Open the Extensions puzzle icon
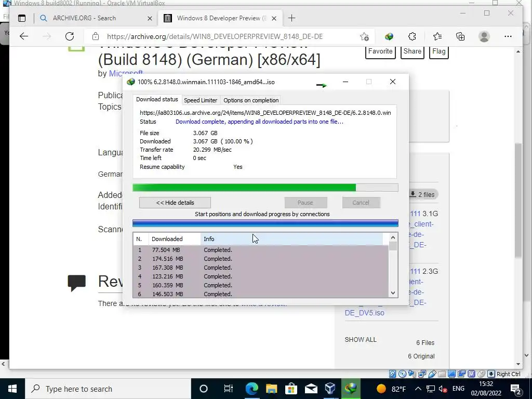This screenshot has width=532, height=399. (x=412, y=36)
